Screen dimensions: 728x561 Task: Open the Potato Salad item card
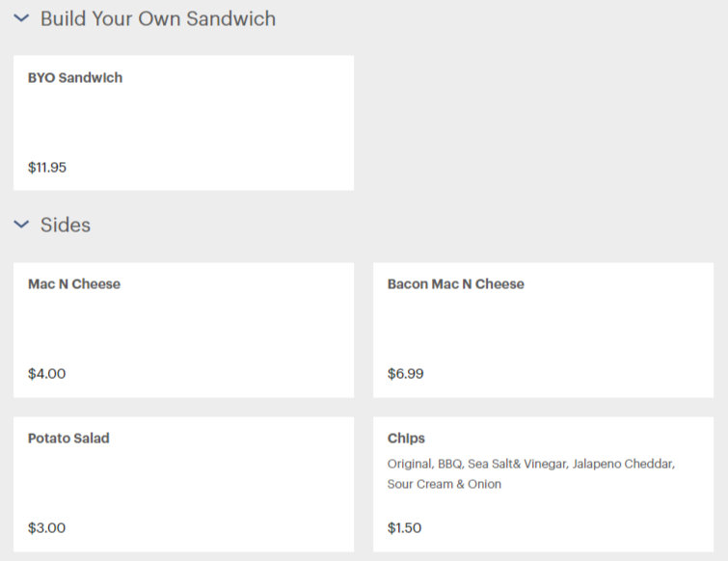point(184,484)
